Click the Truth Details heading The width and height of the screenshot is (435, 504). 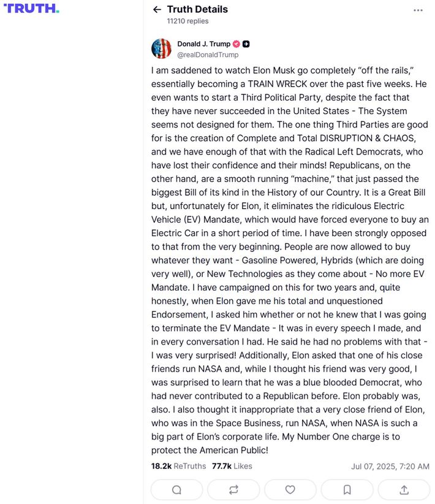(197, 9)
